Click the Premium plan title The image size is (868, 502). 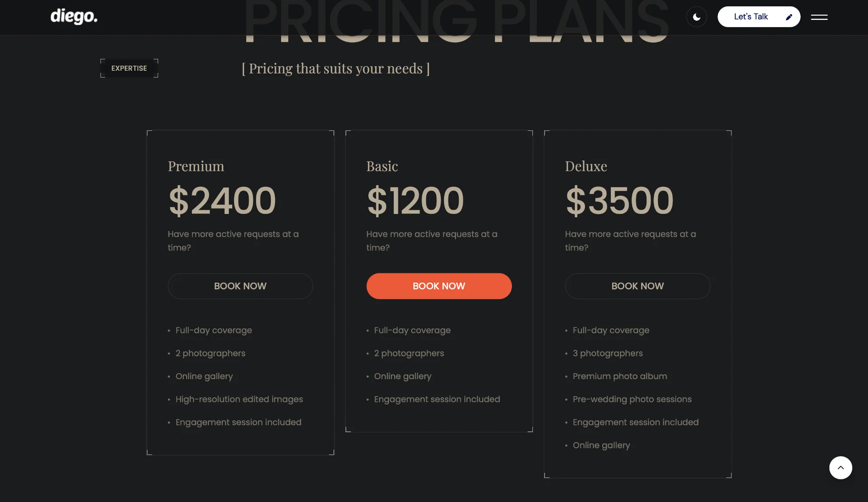(x=196, y=166)
